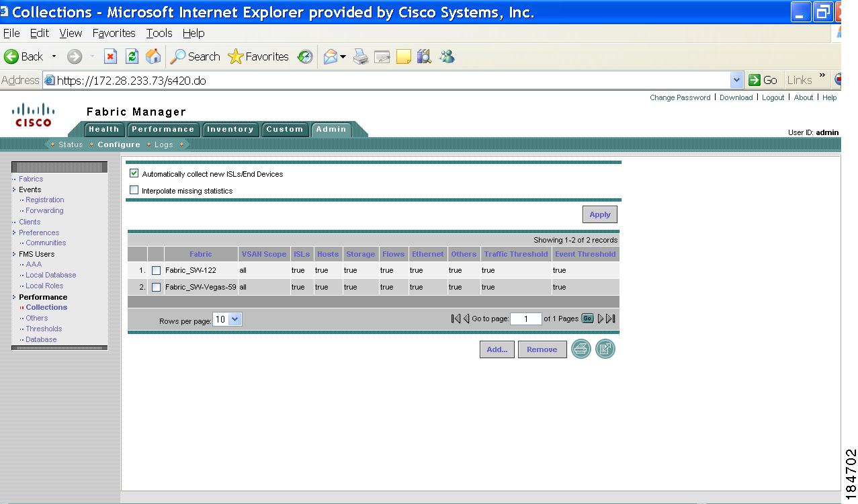Click the Add... button
Screen dimensions: 858x504
pyautogui.click(x=497, y=349)
